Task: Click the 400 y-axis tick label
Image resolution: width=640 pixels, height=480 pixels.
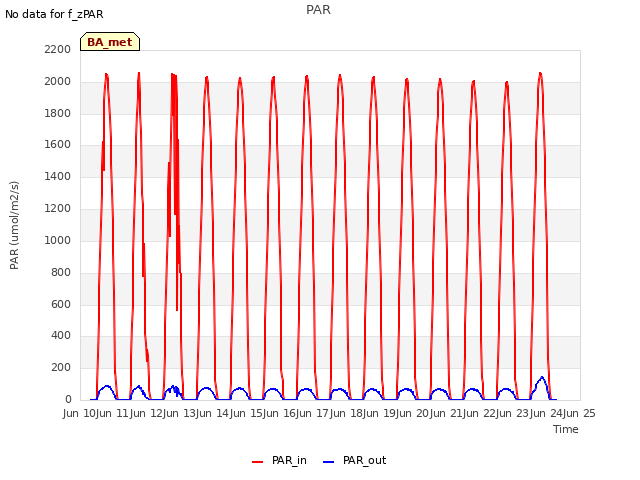Action: (61, 336)
